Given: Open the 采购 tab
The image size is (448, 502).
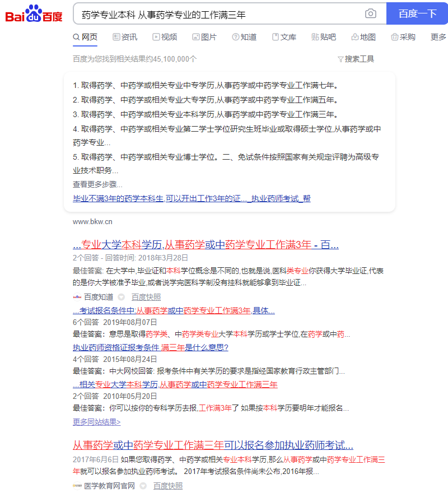Looking at the screenshot, I should [403, 37].
